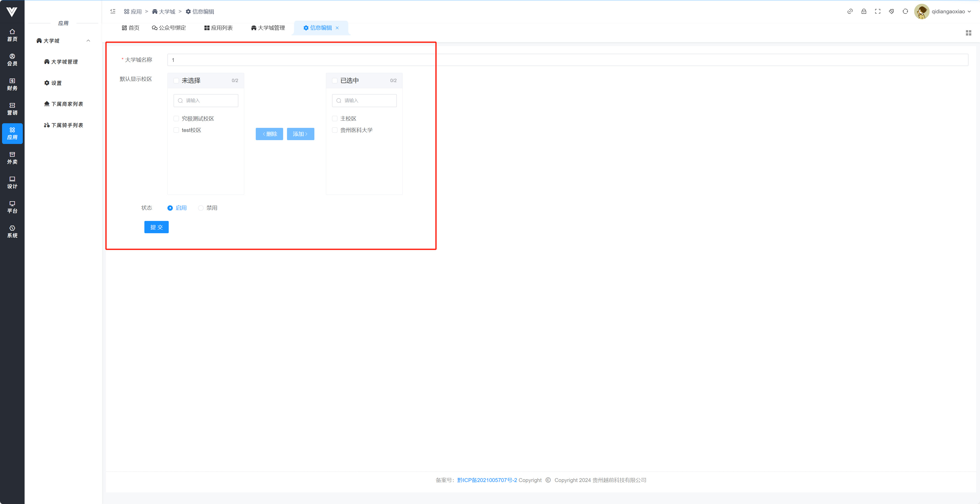Screen dimensions: 980x504
Task: Switch to the 公众号绑定 tab
Action: pyautogui.click(x=169, y=28)
